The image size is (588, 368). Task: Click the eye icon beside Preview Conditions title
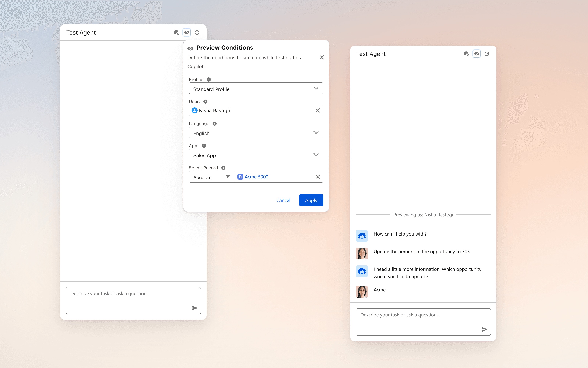click(190, 48)
